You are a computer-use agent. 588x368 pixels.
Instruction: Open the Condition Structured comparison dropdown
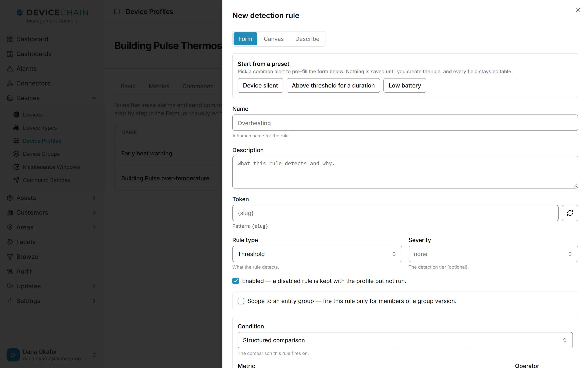405,340
